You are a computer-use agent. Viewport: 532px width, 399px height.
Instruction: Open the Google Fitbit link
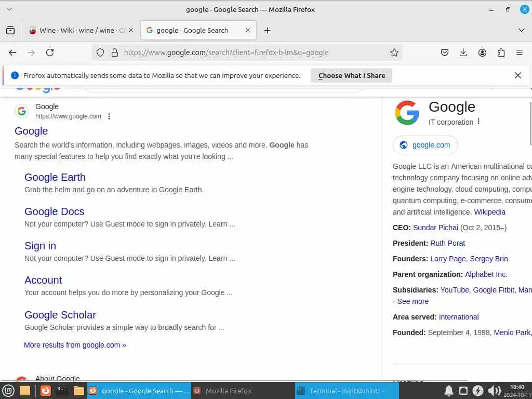[494, 290]
